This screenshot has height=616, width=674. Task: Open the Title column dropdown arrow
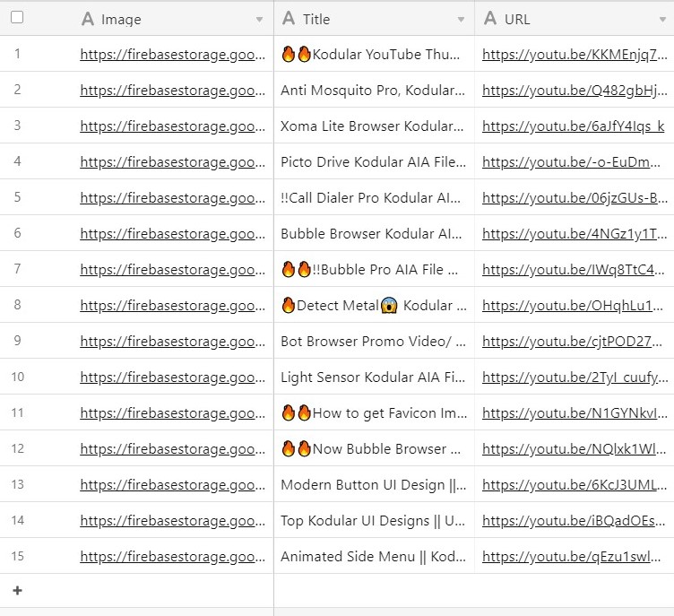click(x=461, y=20)
